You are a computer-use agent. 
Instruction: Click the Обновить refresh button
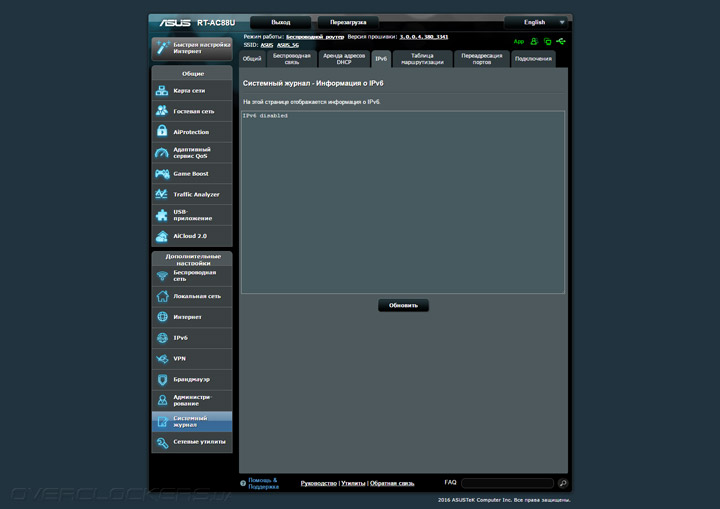click(404, 305)
